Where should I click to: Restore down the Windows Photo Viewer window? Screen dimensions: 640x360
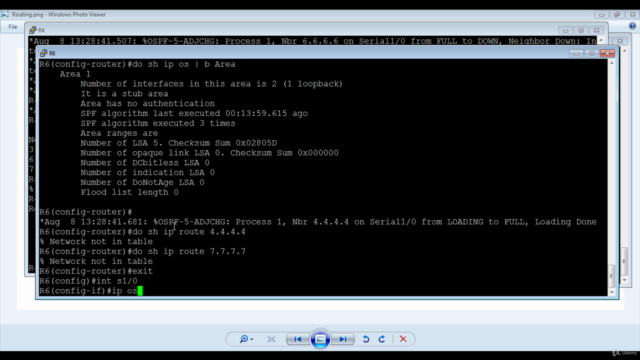[x=617, y=15]
